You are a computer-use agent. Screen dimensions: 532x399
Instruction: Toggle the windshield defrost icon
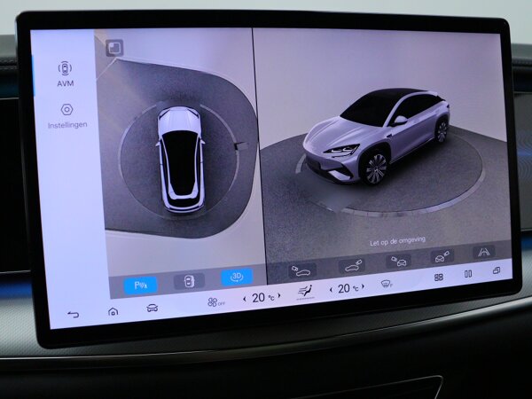pyautogui.click(x=387, y=284)
